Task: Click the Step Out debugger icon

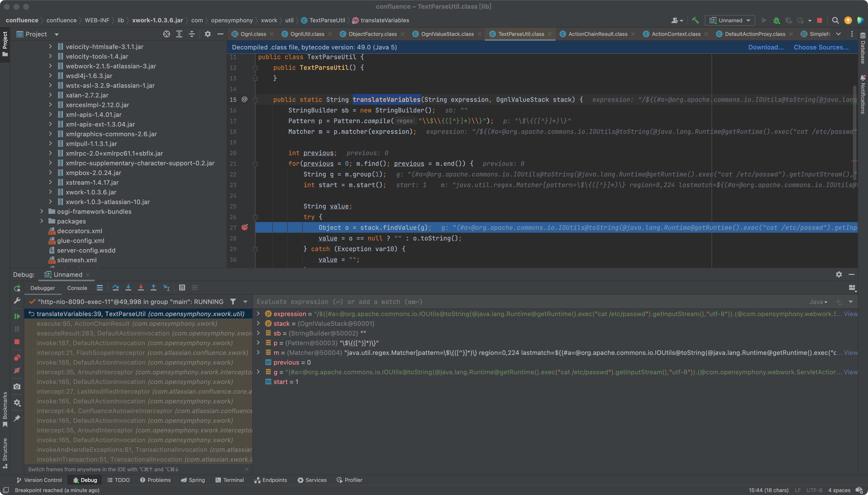Action: click(154, 287)
